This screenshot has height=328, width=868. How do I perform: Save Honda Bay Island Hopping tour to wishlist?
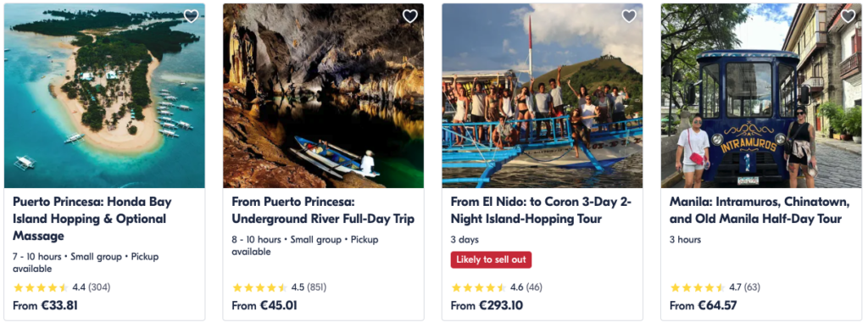click(x=191, y=17)
